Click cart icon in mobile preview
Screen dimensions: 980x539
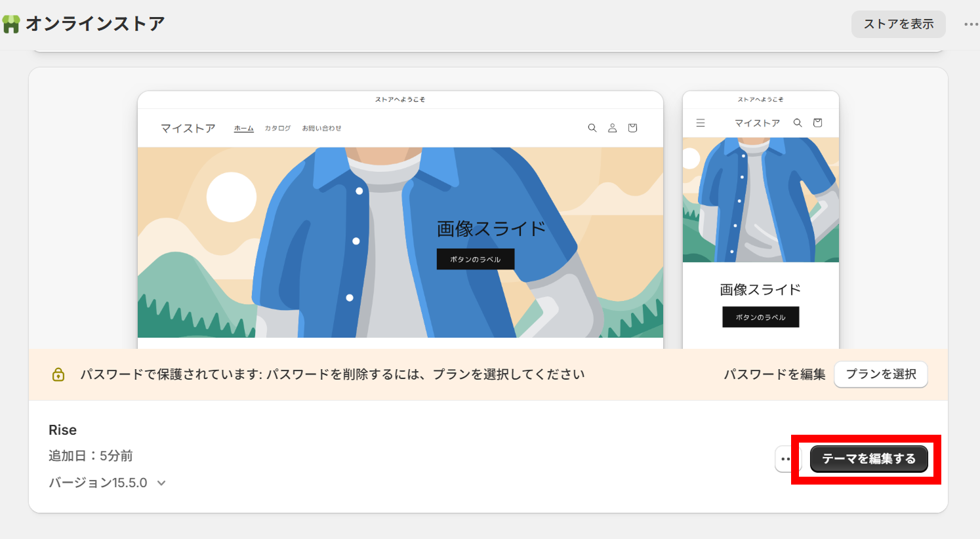pos(817,123)
